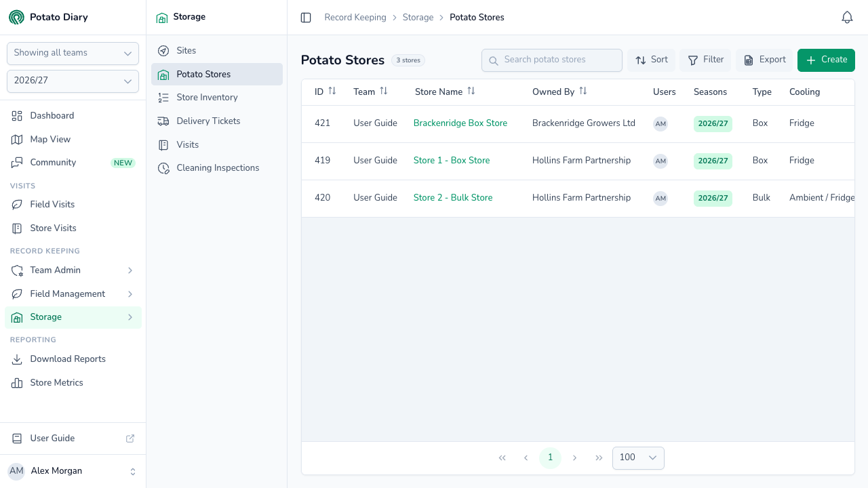Go to Community page
868x488 pixels.
(x=73, y=163)
